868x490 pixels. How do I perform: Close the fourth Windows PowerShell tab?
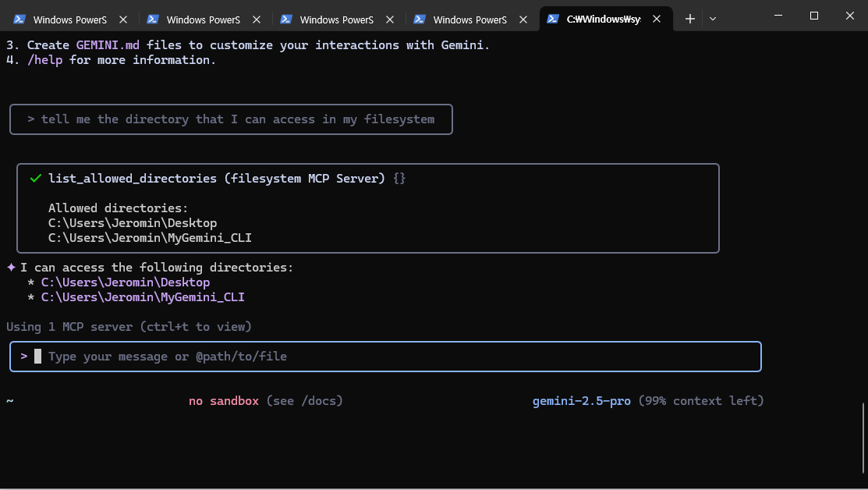coord(523,20)
